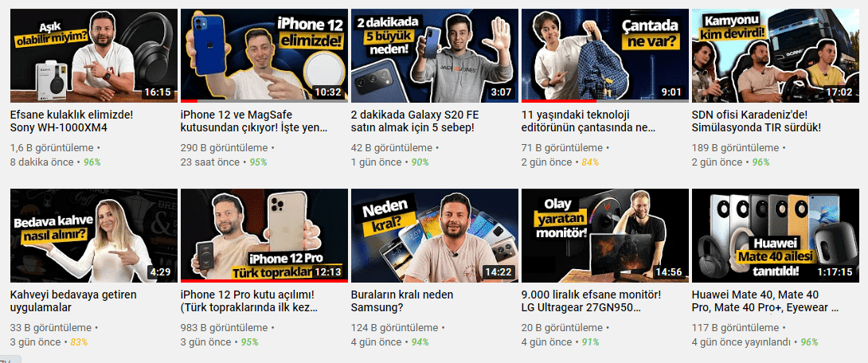
Task: Open the Olay yaratan monitör thumbnail
Action: [605, 236]
